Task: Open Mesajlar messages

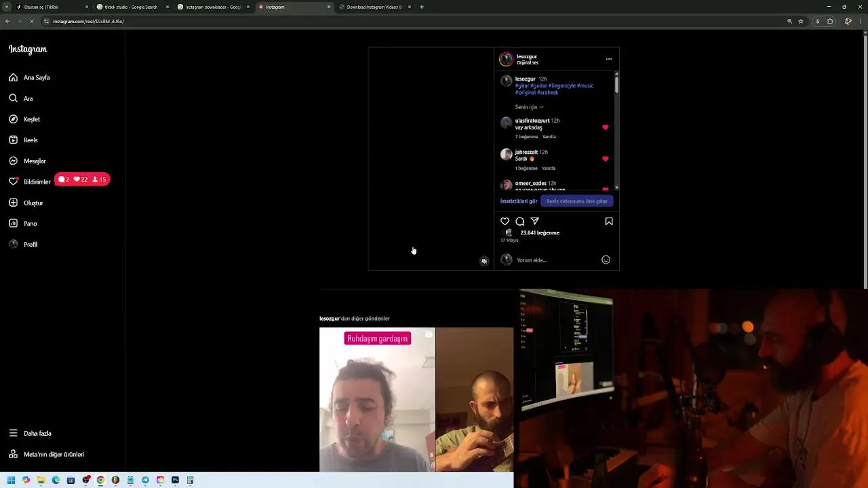Action: pos(27,161)
